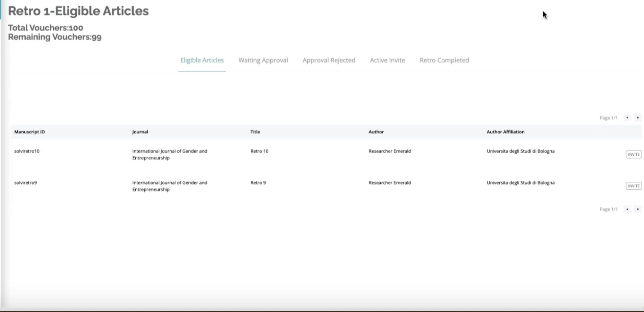The width and height of the screenshot is (644, 312).
Task: Invite the author for solviretro10
Action: point(634,154)
